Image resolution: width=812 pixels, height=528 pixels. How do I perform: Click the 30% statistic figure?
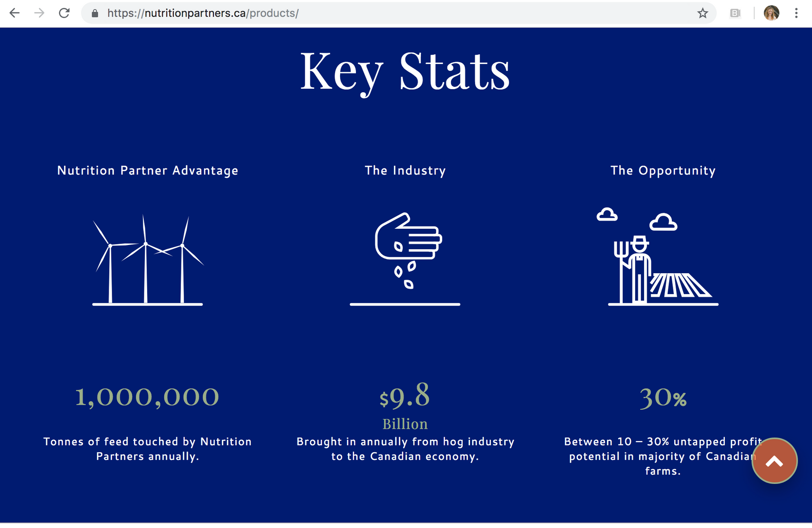pyautogui.click(x=663, y=398)
